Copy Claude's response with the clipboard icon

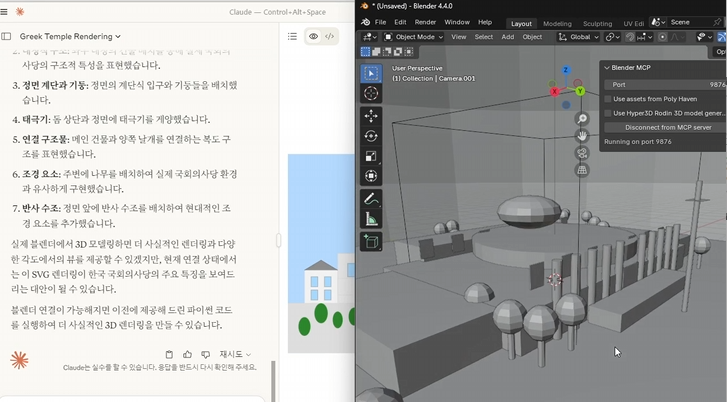169,354
